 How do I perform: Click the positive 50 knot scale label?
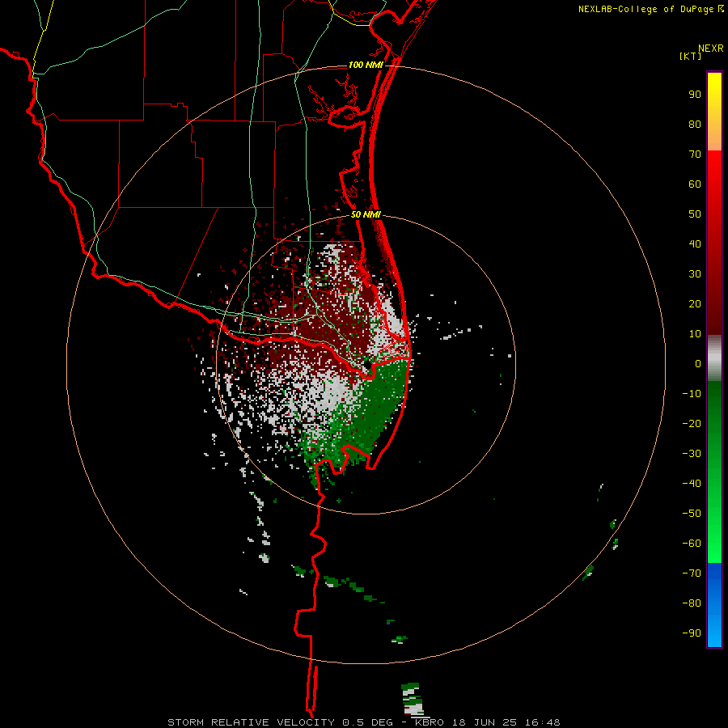tap(695, 214)
